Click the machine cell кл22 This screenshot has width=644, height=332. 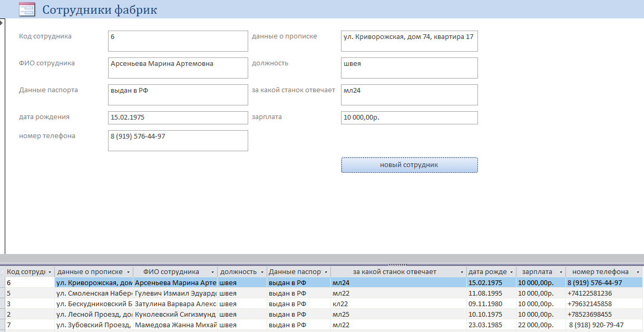(x=399, y=304)
